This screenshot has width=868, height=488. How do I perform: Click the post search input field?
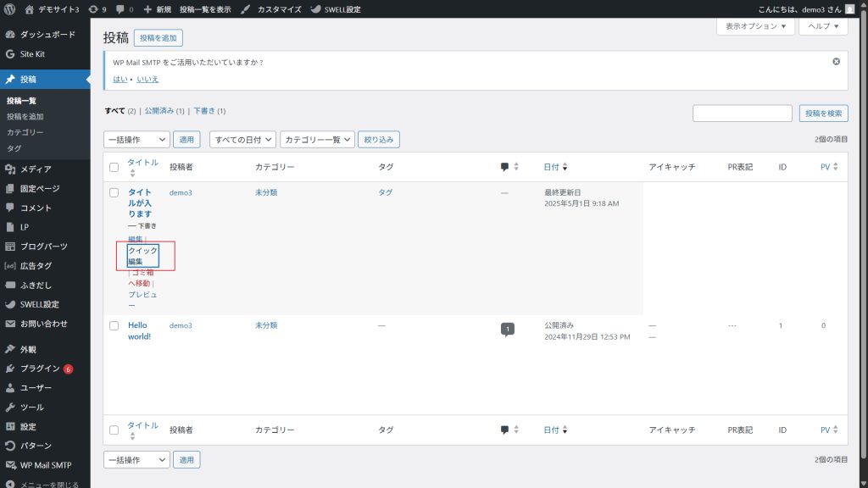(742, 114)
